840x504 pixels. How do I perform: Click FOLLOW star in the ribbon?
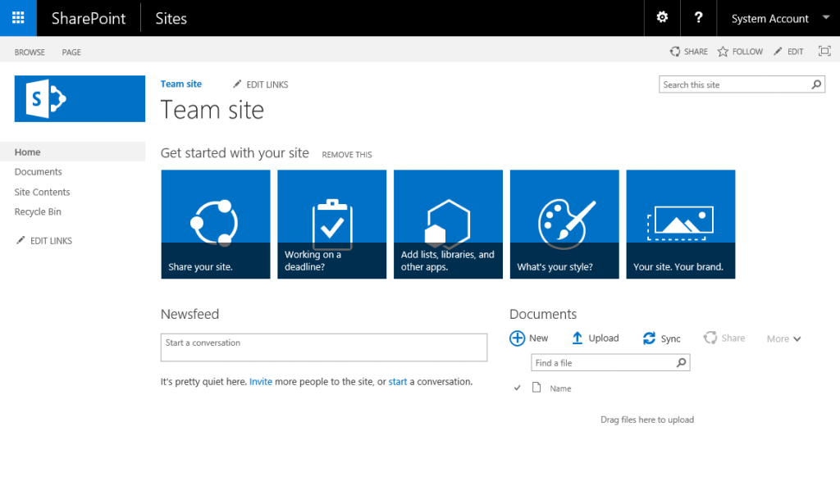click(x=741, y=52)
